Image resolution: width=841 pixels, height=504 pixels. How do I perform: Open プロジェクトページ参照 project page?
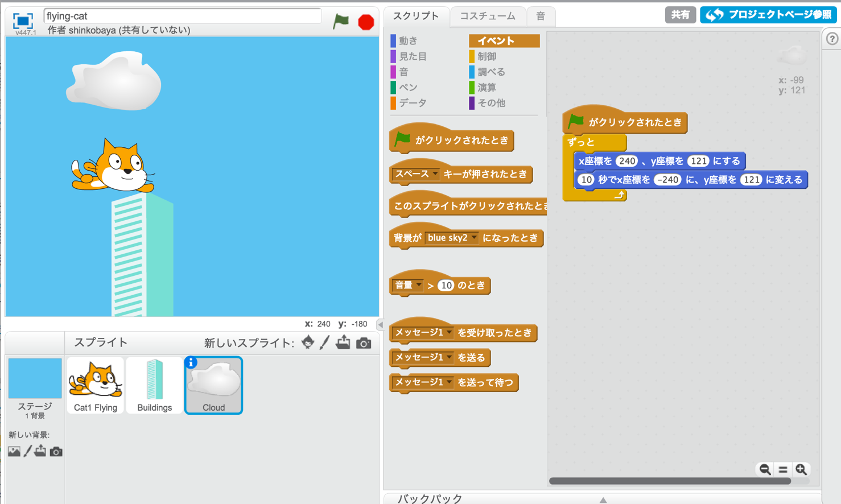tap(768, 15)
